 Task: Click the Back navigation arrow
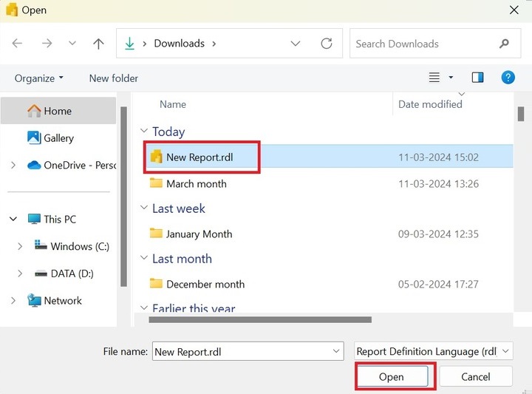point(18,44)
